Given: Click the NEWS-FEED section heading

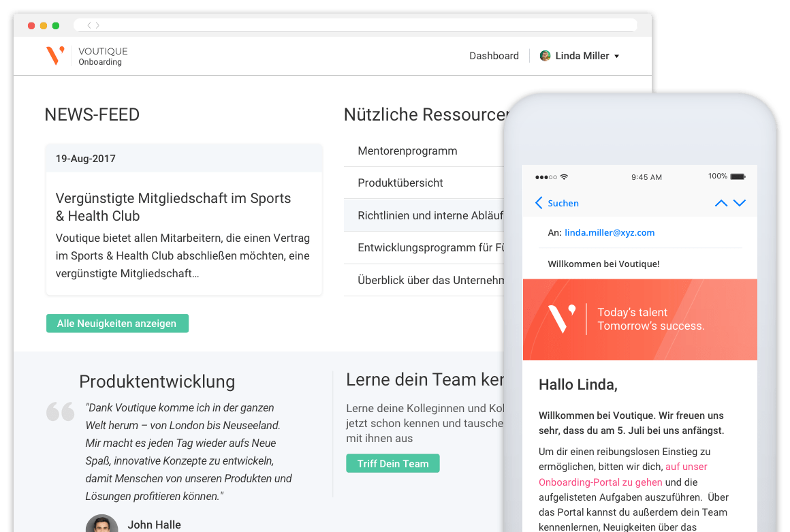Looking at the screenshot, I should (92, 115).
